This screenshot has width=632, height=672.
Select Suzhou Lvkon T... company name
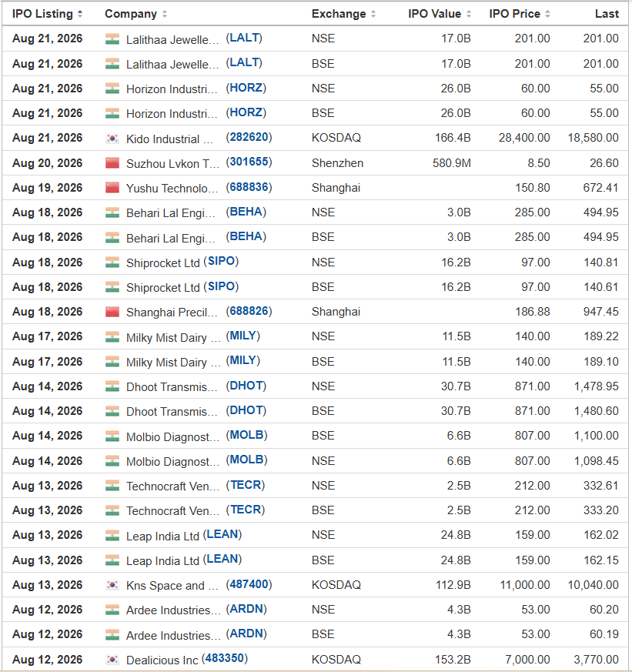[x=172, y=164]
